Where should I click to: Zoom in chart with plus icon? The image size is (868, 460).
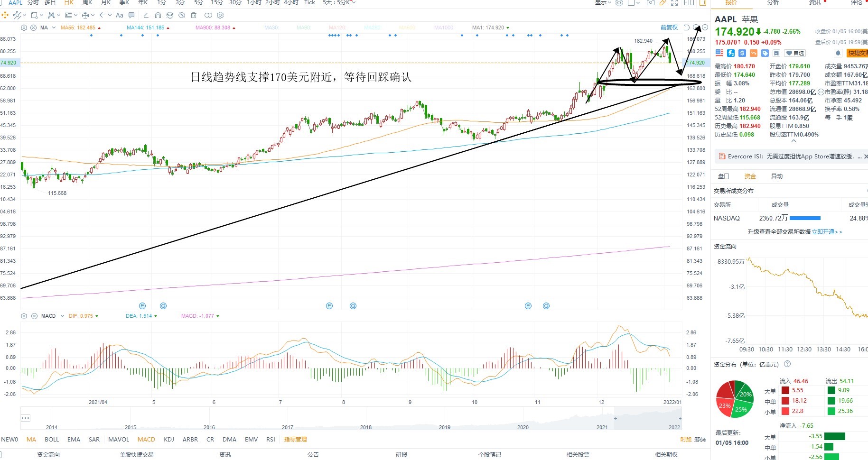[705, 28]
